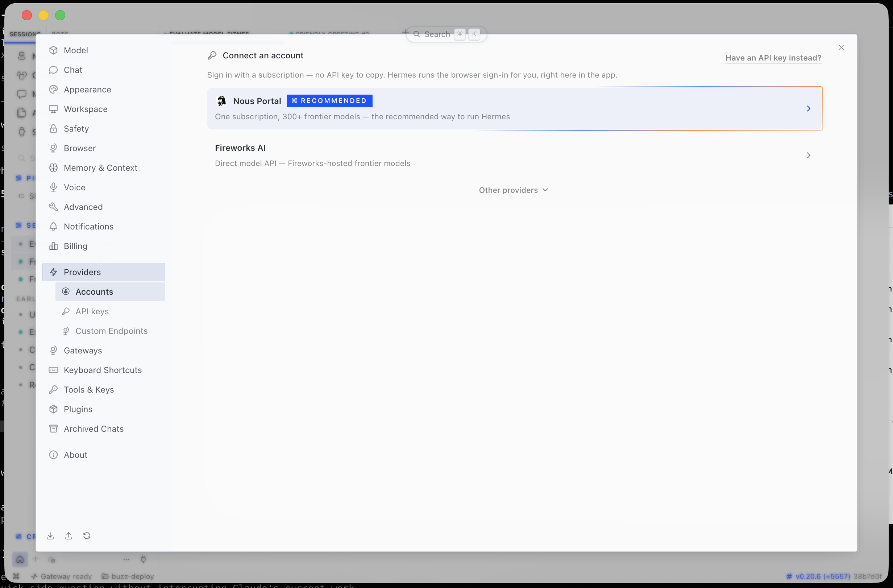The height and width of the screenshot is (588, 893).
Task: Open Custom Endpoints under Providers
Action: pos(110,331)
